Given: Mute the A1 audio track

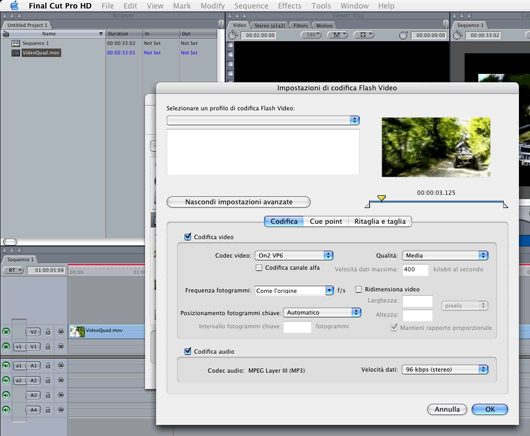Looking at the screenshot, I should coord(6,366).
